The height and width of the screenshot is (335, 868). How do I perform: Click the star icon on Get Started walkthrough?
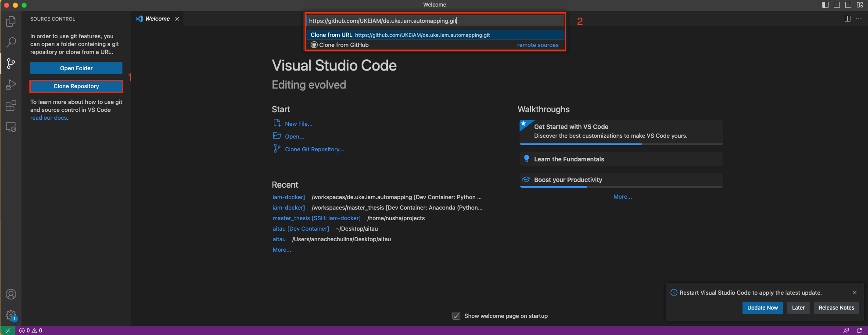(x=524, y=124)
